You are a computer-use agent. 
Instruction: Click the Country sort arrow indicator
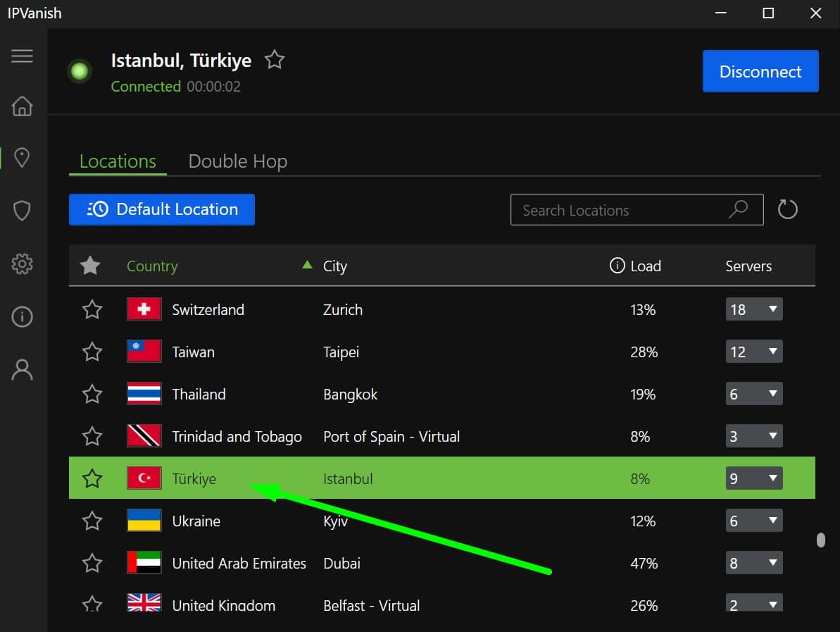click(307, 264)
